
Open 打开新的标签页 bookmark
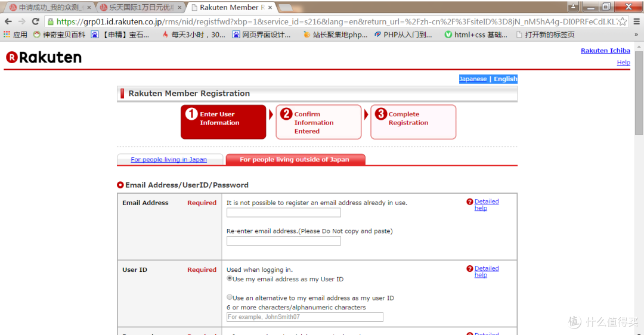pos(545,35)
